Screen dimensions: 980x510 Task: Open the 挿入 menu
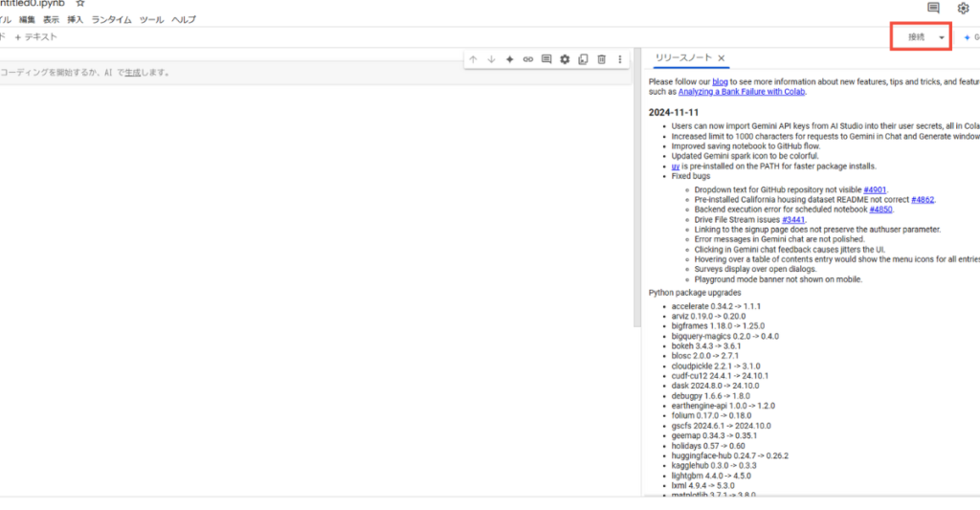75,19
